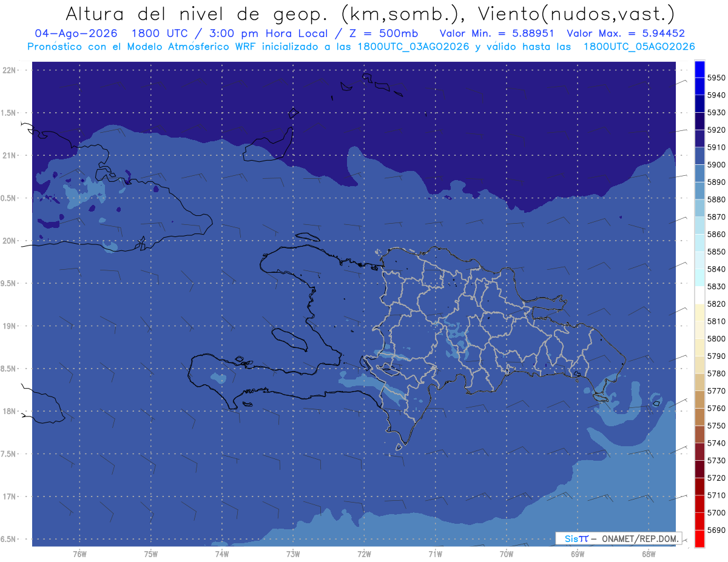
Task: Click the white swatch between 5830 and 5820
Action: (x=699, y=295)
